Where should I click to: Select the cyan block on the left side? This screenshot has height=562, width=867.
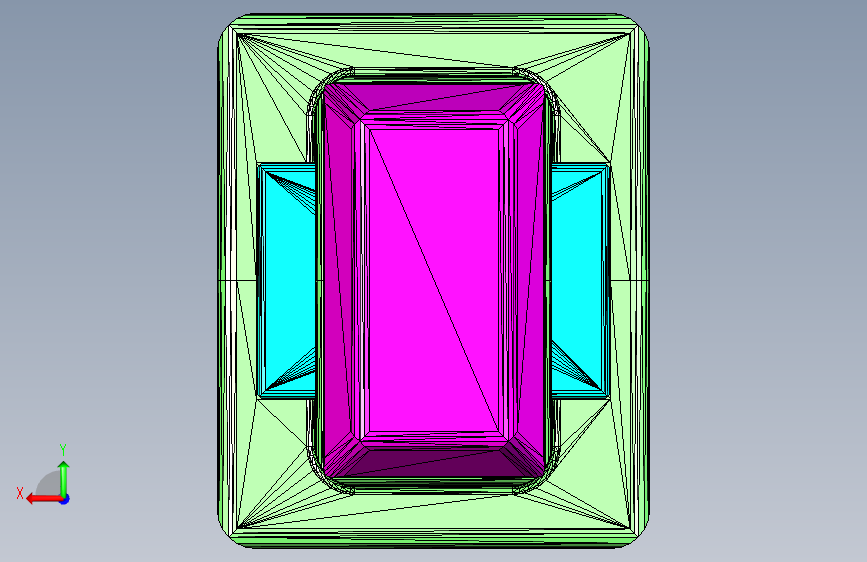(x=287, y=280)
